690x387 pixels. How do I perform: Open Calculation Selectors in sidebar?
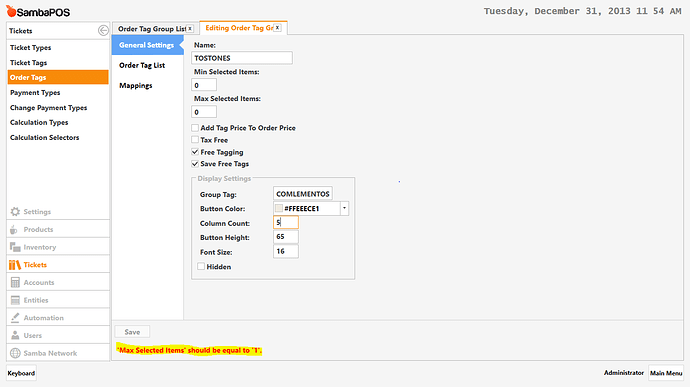tap(58, 137)
